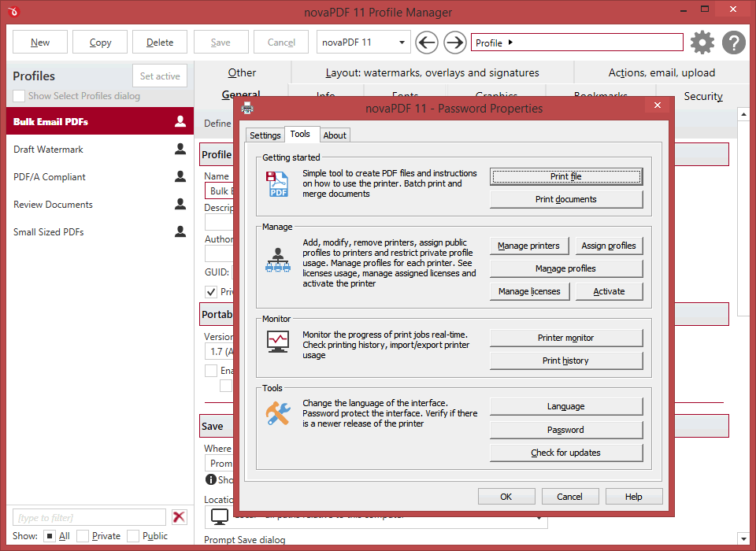The image size is (756, 551).
Task: Open the novaPDF 11 printer dropdown
Action: tap(402, 43)
